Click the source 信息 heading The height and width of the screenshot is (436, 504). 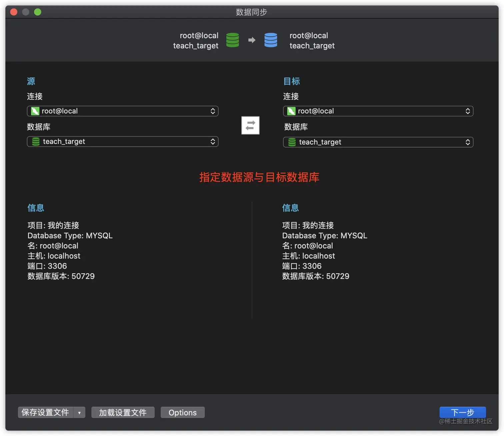click(x=36, y=208)
